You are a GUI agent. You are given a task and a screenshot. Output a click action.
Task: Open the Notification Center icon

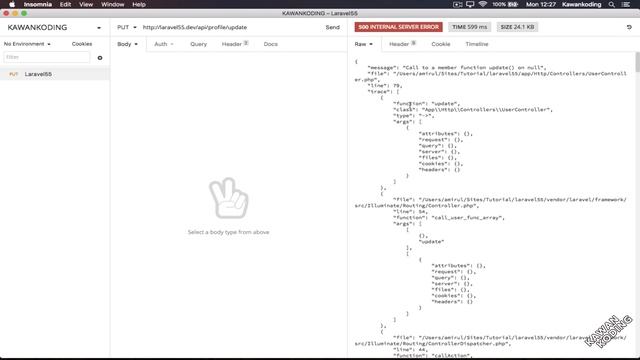point(626,4)
